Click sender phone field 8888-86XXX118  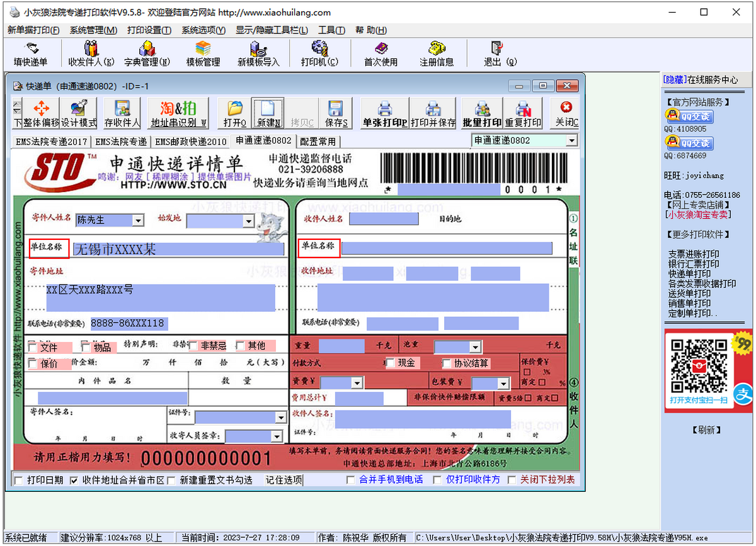[x=129, y=324]
